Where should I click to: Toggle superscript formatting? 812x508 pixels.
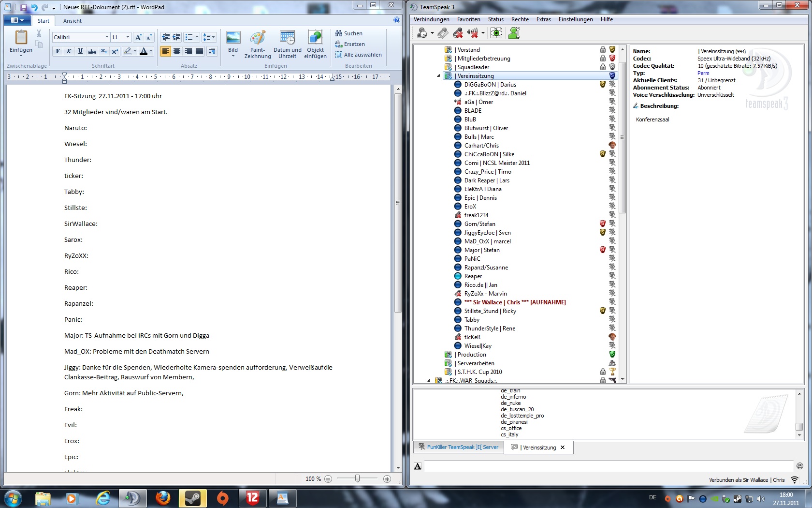[x=115, y=51]
